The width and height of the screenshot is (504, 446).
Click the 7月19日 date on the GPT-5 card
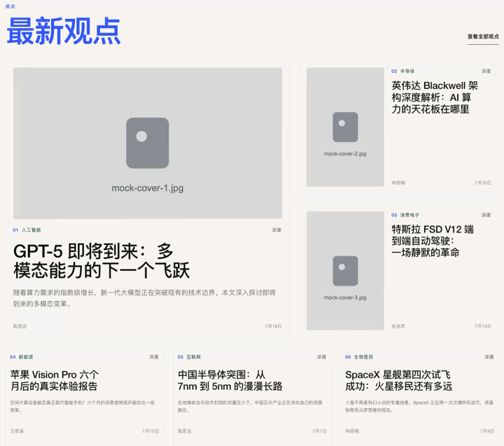click(273, 326)
